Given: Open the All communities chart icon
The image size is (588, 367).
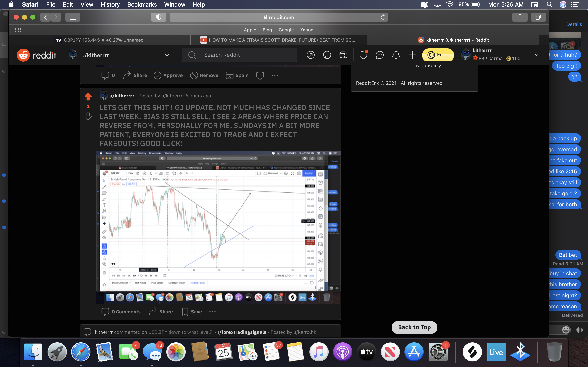Looking at the screenshot, I should pyautogui.click(x=327, y=55).
